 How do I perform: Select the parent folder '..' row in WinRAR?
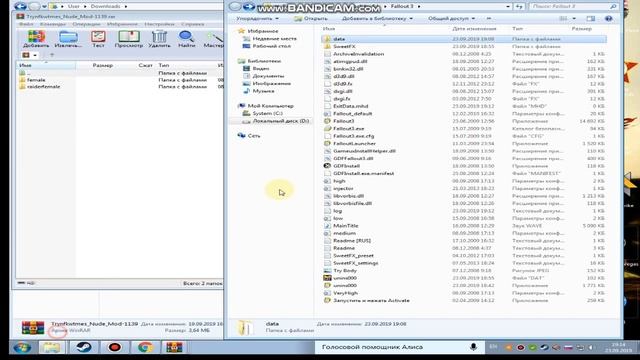pos(120,73)
